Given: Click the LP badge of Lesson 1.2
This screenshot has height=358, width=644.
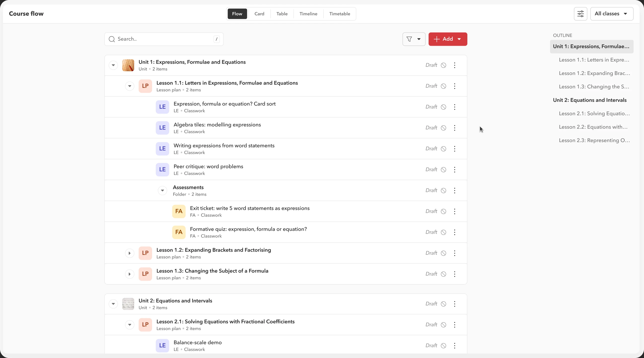Looking at the screenshot, I should coord(145,253).
